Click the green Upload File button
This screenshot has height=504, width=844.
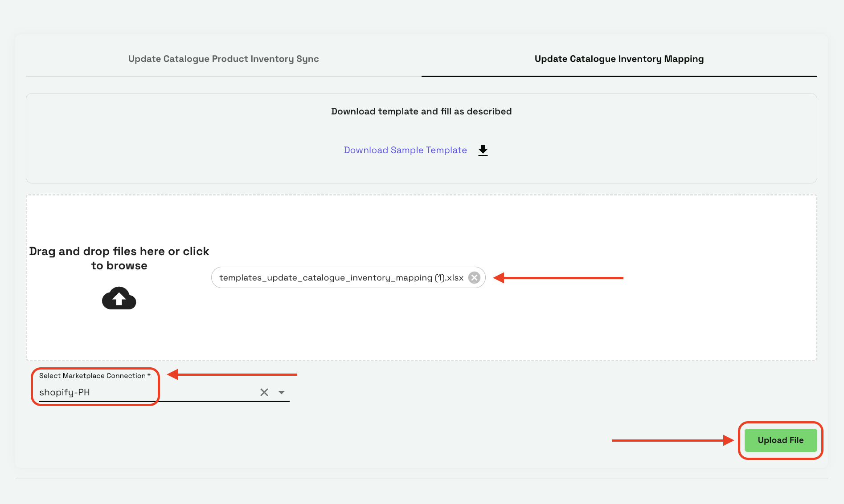pos(780,440)
